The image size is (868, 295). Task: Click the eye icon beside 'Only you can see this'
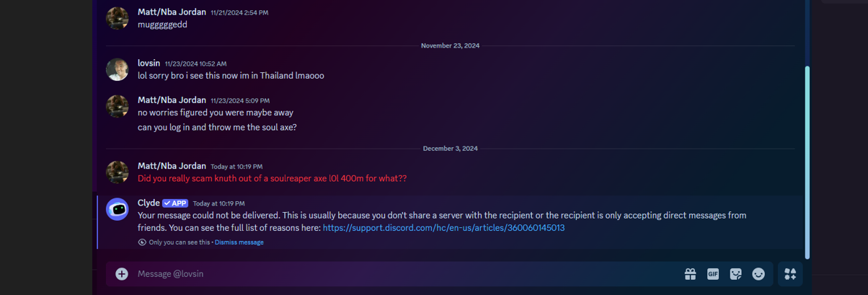(x=142, y=242)
